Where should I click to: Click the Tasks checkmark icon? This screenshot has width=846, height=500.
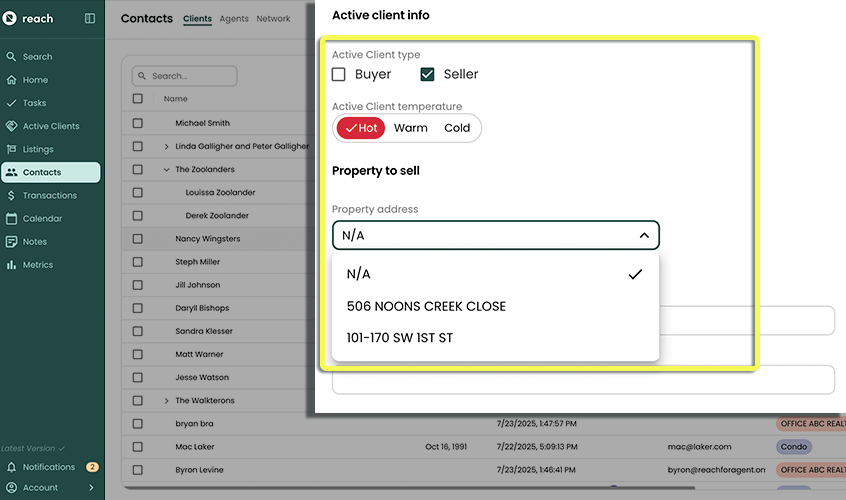tap(12, 103)
